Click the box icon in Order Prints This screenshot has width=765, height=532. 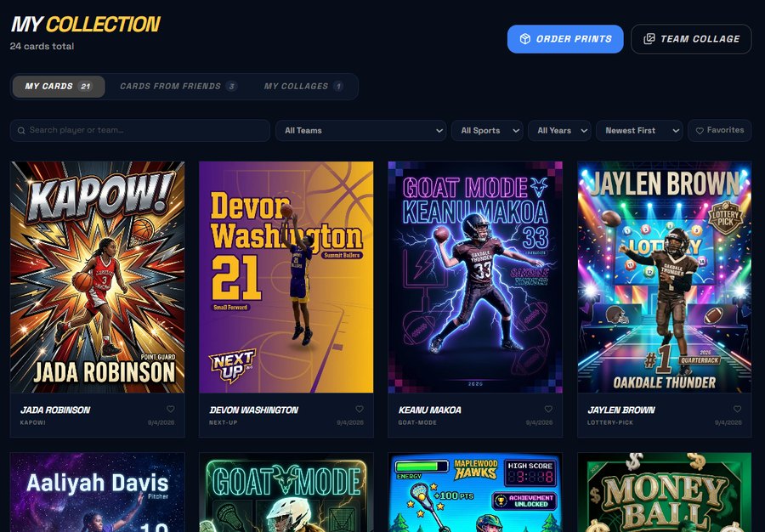coord(525,39)
